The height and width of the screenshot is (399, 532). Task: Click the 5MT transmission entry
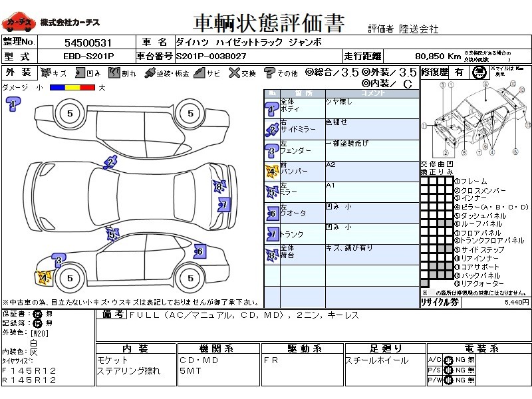[x=190, y=371]
